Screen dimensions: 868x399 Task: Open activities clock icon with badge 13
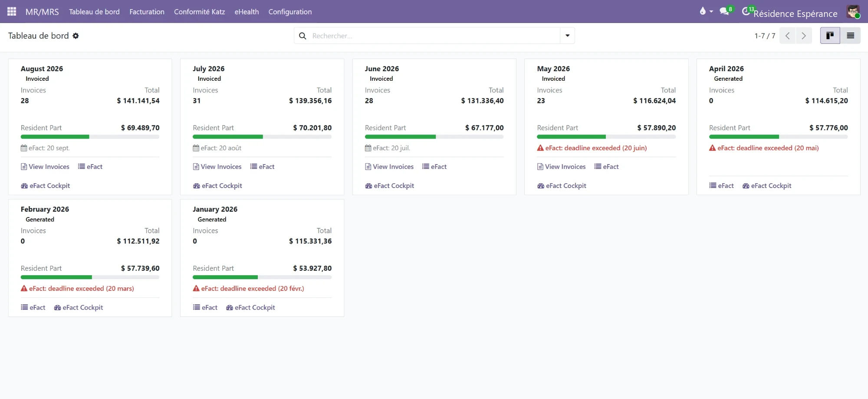[746, 11]
